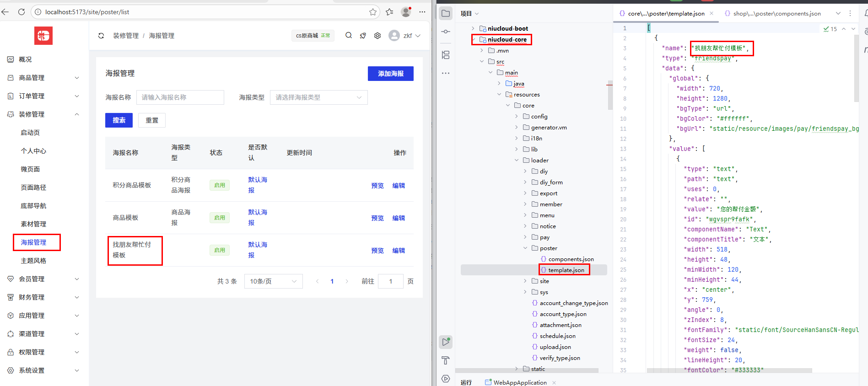This screenshot has height=386, width=868.
Task: Click the 添加海报 button
Action: tap(390, 74)
